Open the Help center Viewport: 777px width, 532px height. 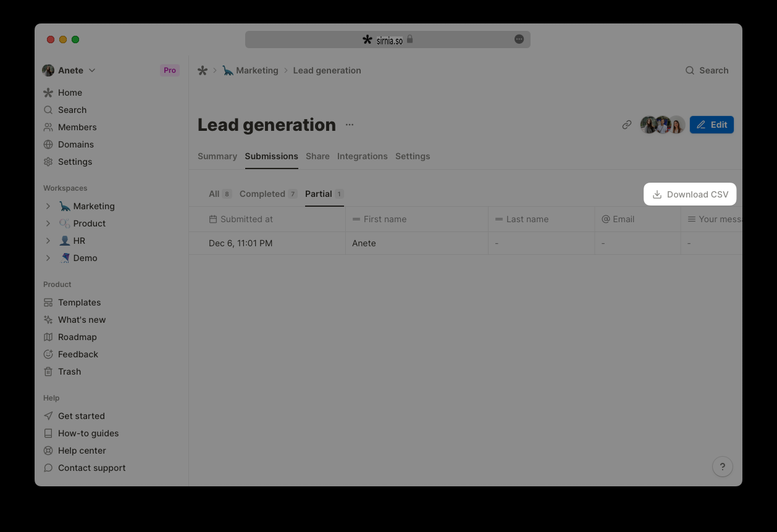pyautogui.click(x=74, y=451)
